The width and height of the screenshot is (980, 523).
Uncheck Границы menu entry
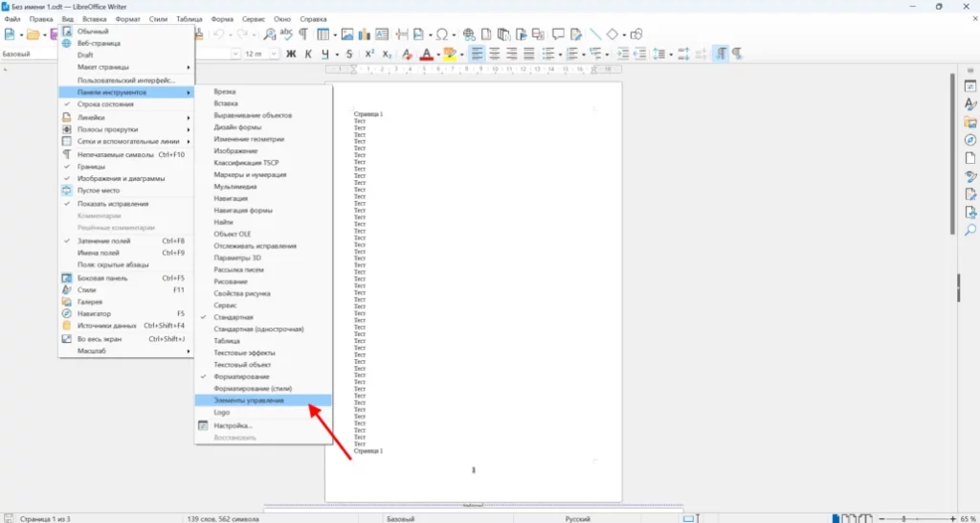tap(126, 167)
